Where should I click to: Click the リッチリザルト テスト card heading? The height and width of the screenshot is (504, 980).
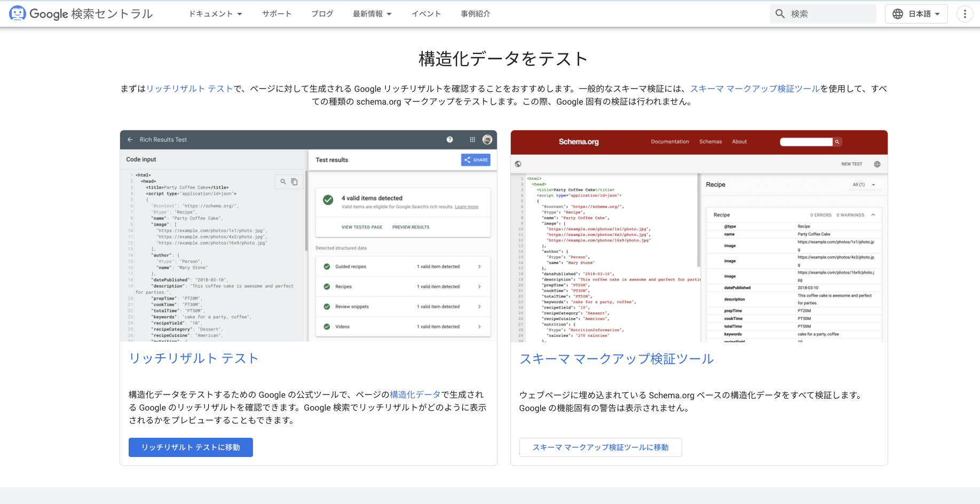pos(194,358)
